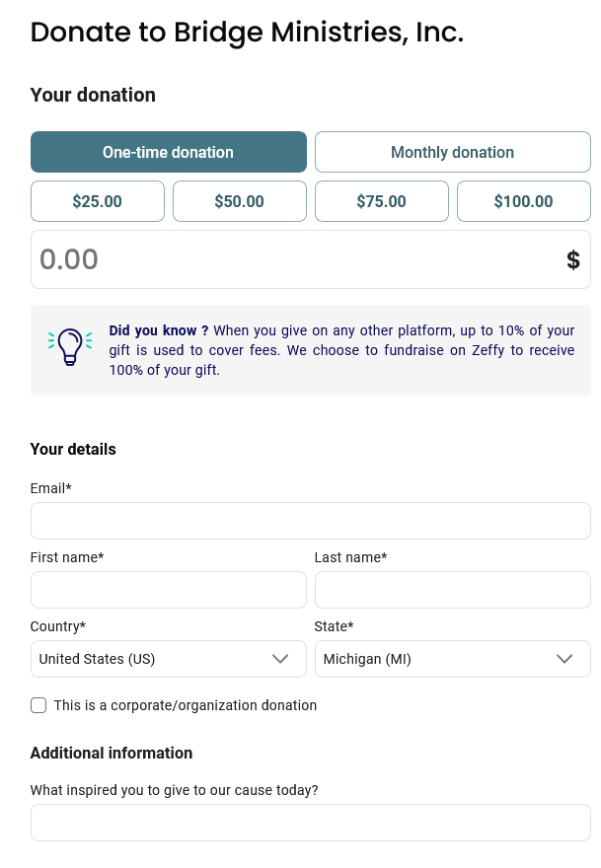Switch to Monthly donation
Image resolution: width=601 pixels, height=868 pixels.
[452, 152]
